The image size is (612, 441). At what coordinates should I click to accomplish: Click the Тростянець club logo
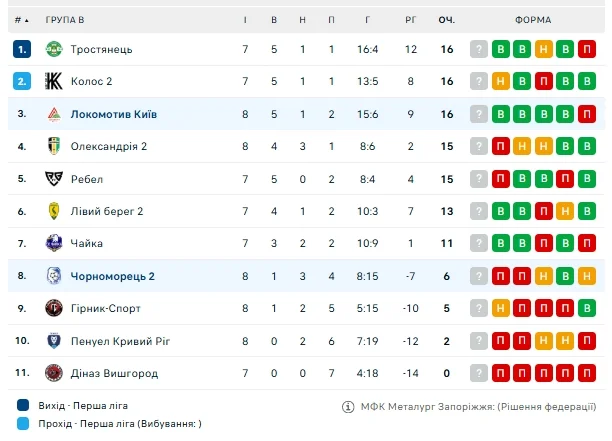[54, 49]
